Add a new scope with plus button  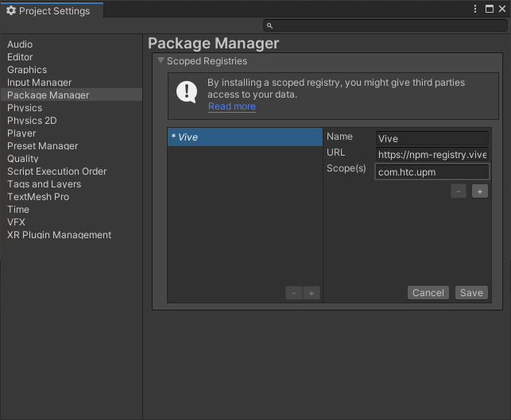(x=479, y=191)
